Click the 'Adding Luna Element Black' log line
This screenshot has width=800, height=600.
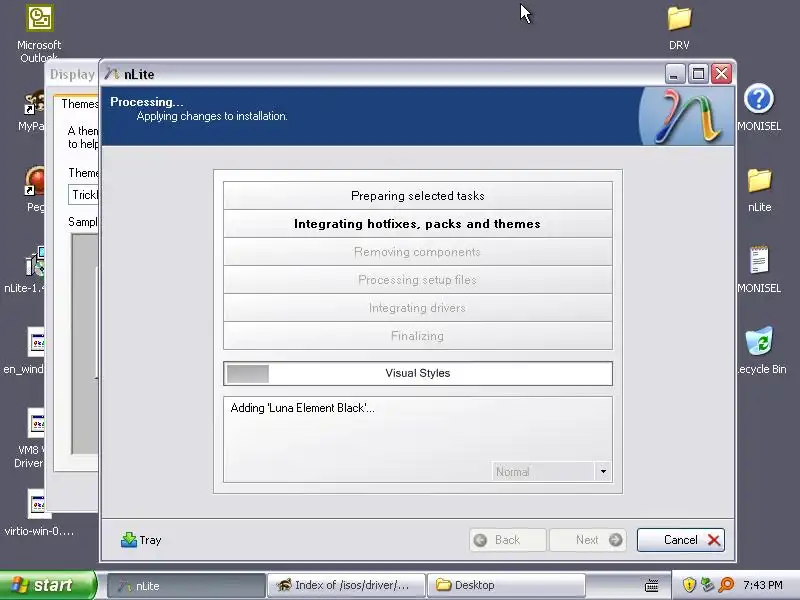[303, 408]
